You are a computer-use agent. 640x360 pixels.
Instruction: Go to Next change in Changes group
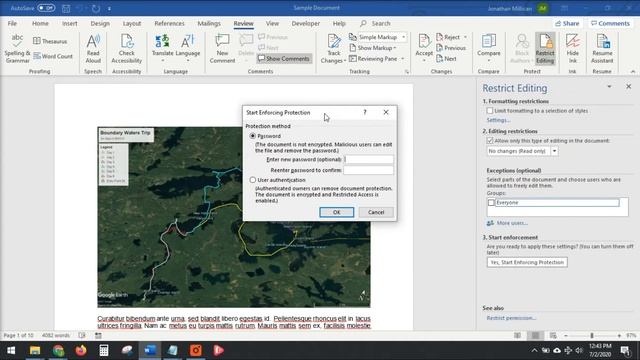coord(446,59)
